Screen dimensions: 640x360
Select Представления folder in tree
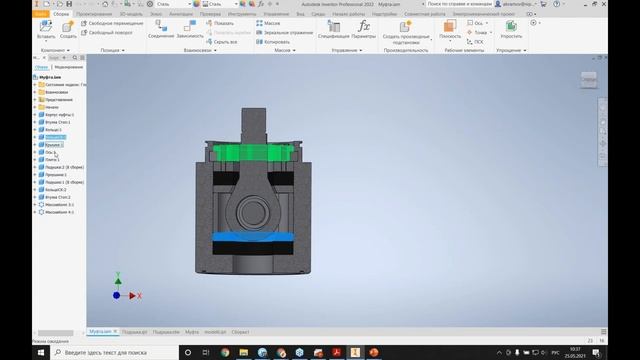tap(59, 100)
